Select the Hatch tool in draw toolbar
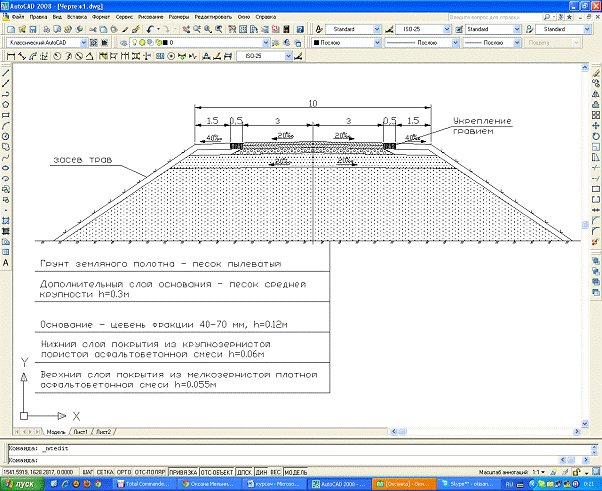 [6, 219]
